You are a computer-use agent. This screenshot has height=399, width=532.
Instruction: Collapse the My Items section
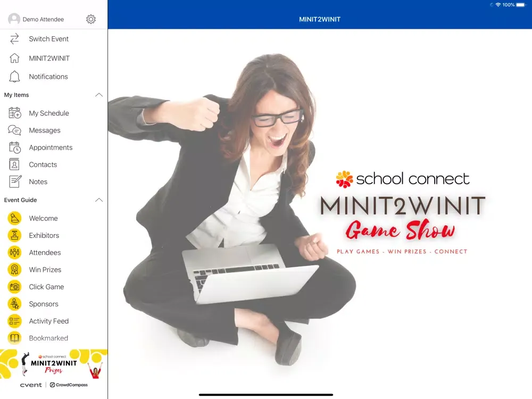(x=99, y=95)
